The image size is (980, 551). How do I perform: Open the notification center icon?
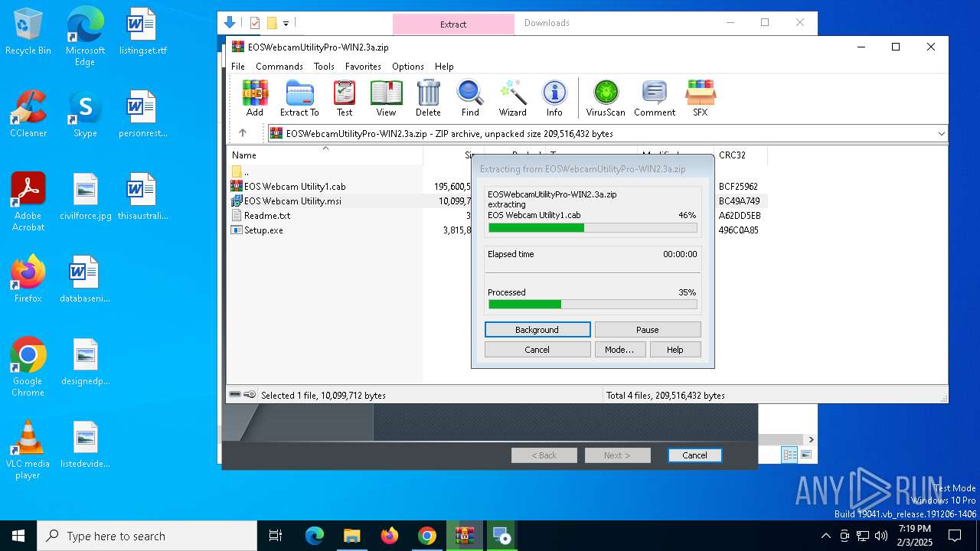pos(955,536)
